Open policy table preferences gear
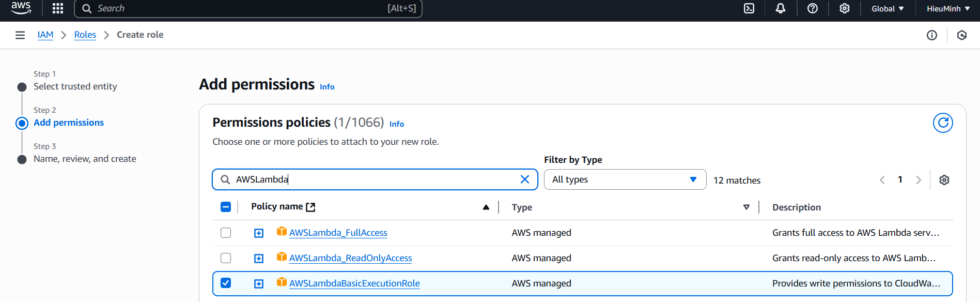Screen dimensions: 980x302 [x=944, y=180]
